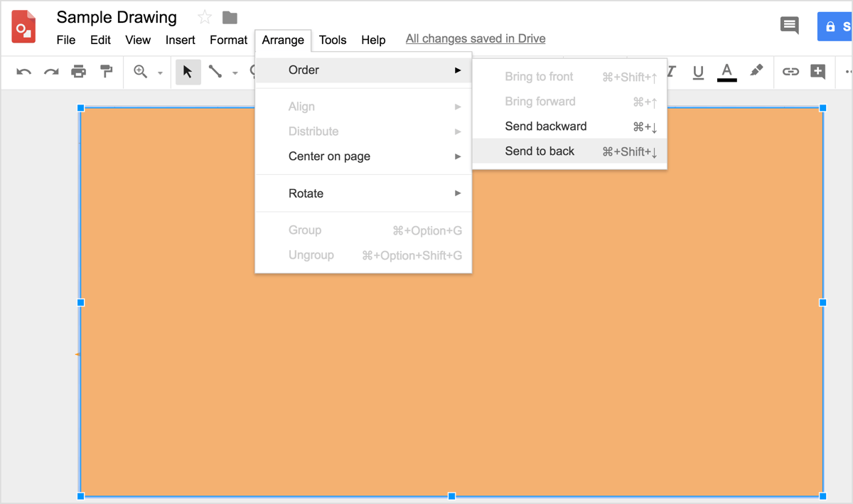Open the text color picker
This screenshot has height=504, width=853.
point(726,72)
